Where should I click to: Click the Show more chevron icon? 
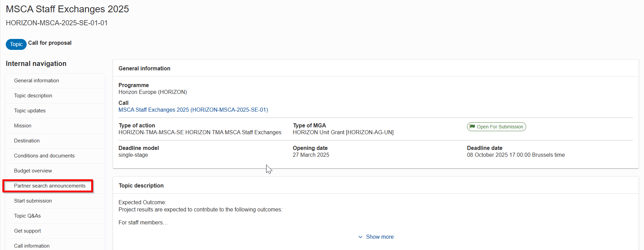[360, 237]
